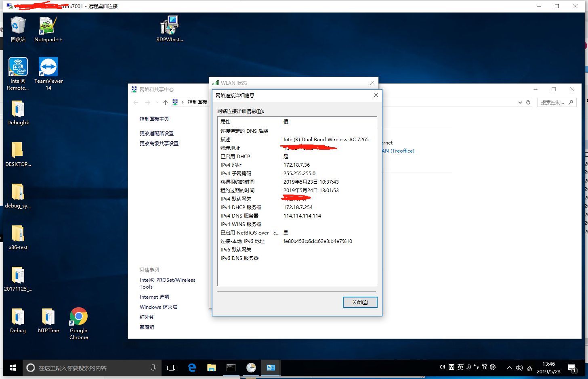Open 更改高级共享设置 link

159,144
